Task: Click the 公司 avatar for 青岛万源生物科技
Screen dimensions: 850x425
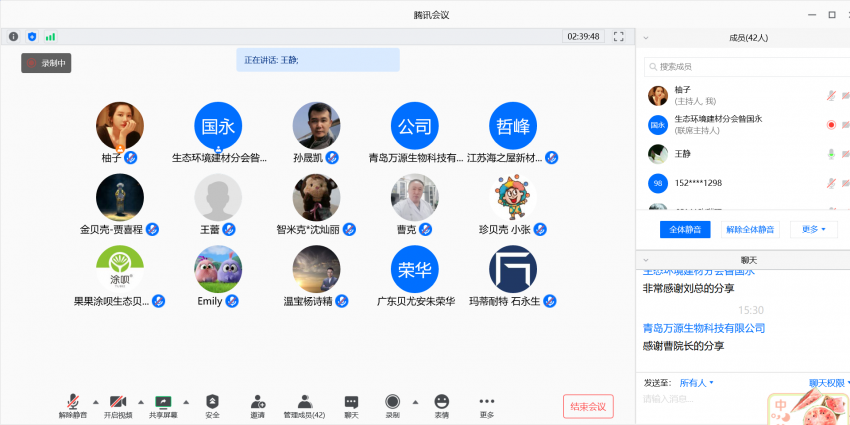Action: pos(415,126)
